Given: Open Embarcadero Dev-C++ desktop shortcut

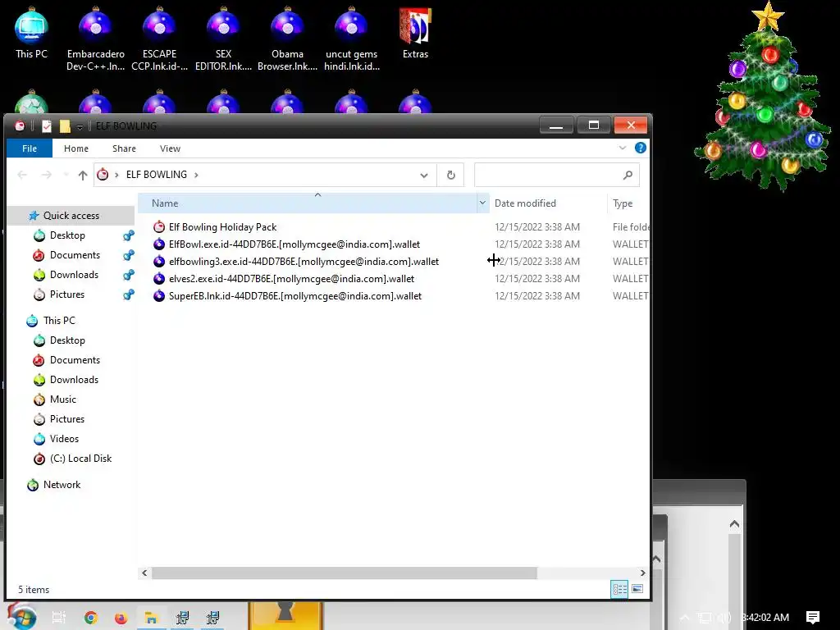Looking at the screenshot, I should click(x=95, y=39).
